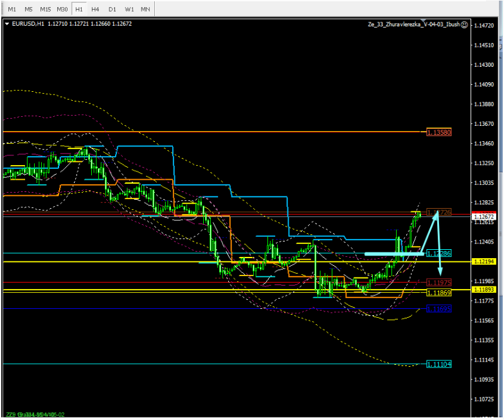Click the active H1 timeframe button
Image resolution: width=504 pixels, height=420 pixels.
pos(78,9)
